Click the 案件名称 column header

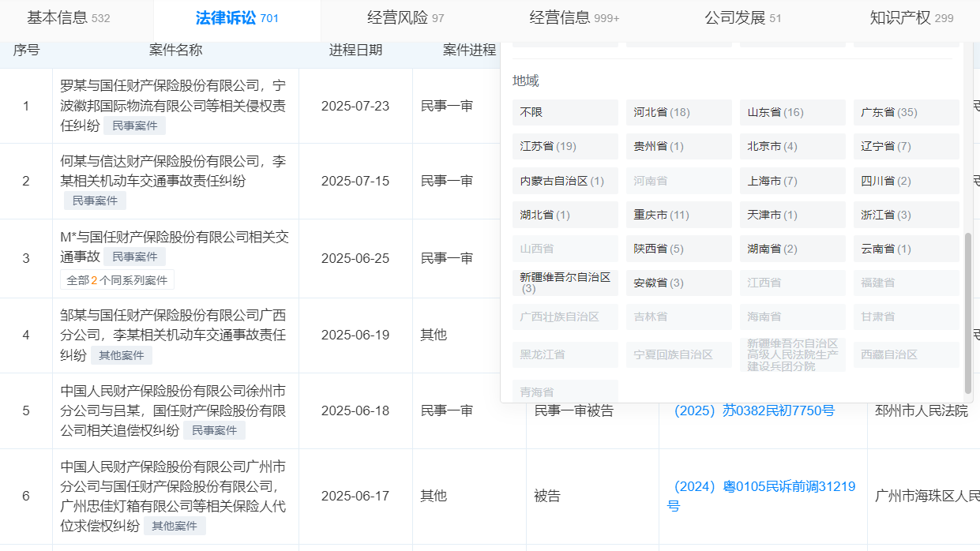[175, 50]
